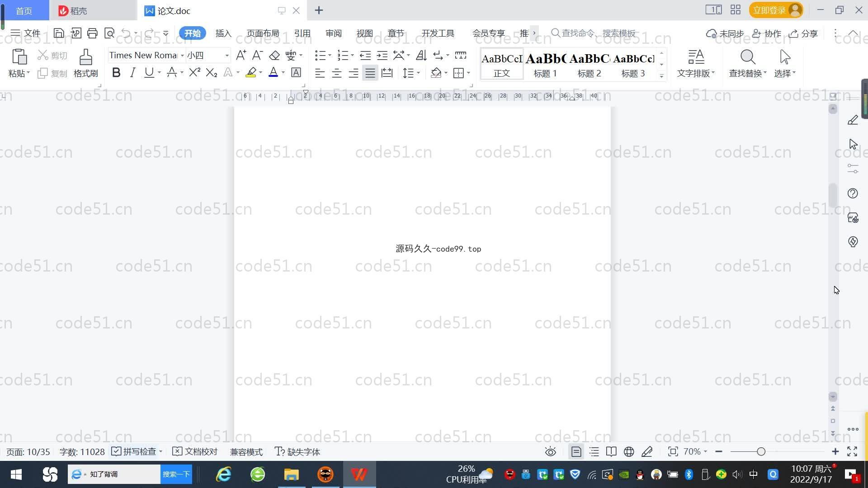Open zoom percentage dropdown
Image resolution: width=868 pixels, height=488 pixels.
(695, 451)
